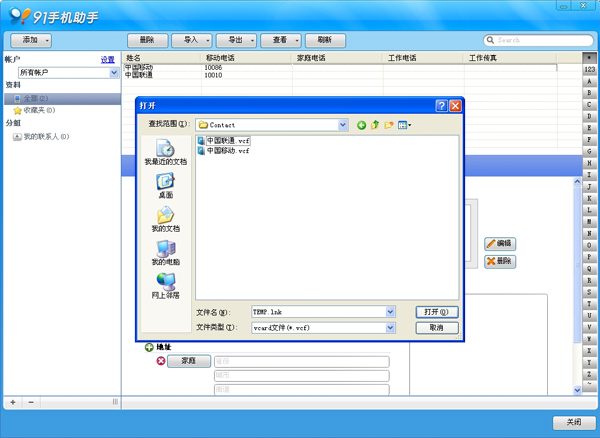Image resolution: width=600 pixels, height=438 pixels.
Task: Open the 所有帐户 account dropdown
Action: click(x=114, y=73)
